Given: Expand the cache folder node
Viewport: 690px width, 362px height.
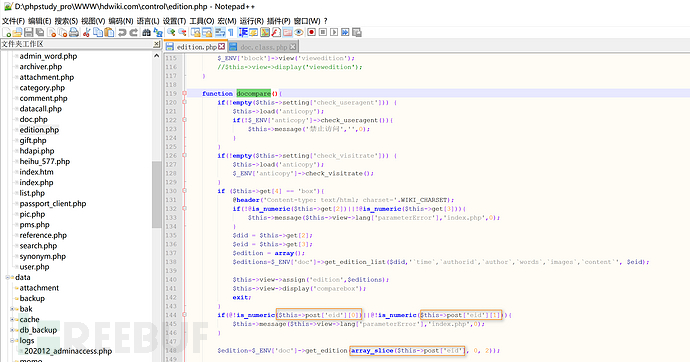Looking at the screenshot, I should pyautogui.click(x=12, y=319).
